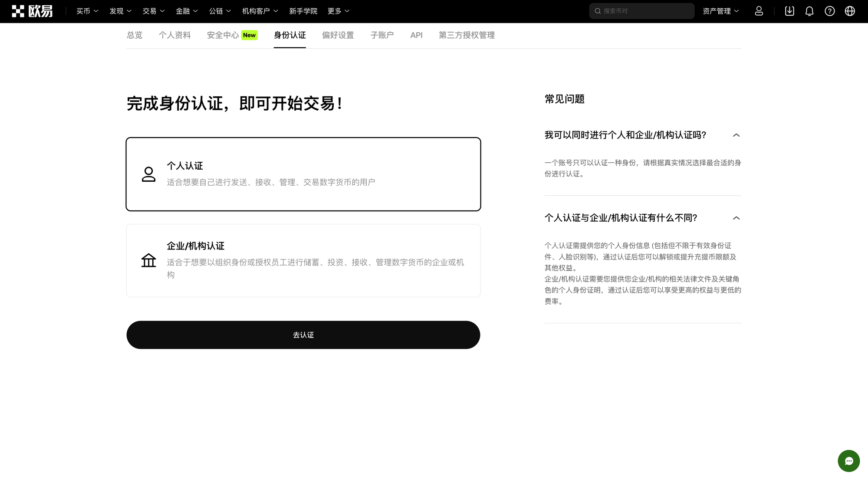Image resolution: width=868 pixels, height=479 pixels.
Task: Select the 企业/机构认证 option
Action: (x=303, y=260)
